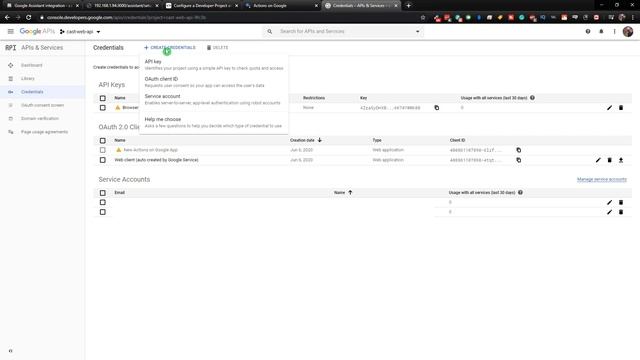Expand the search bar dropdown arrow
Viewport: 640px width, 360px height.
[x=418, y=31]
